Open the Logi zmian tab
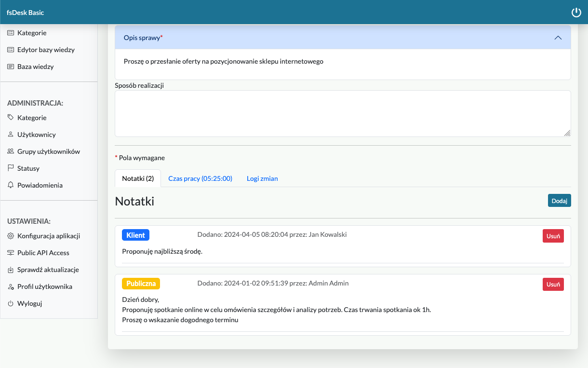 click(x=262, y=178)
